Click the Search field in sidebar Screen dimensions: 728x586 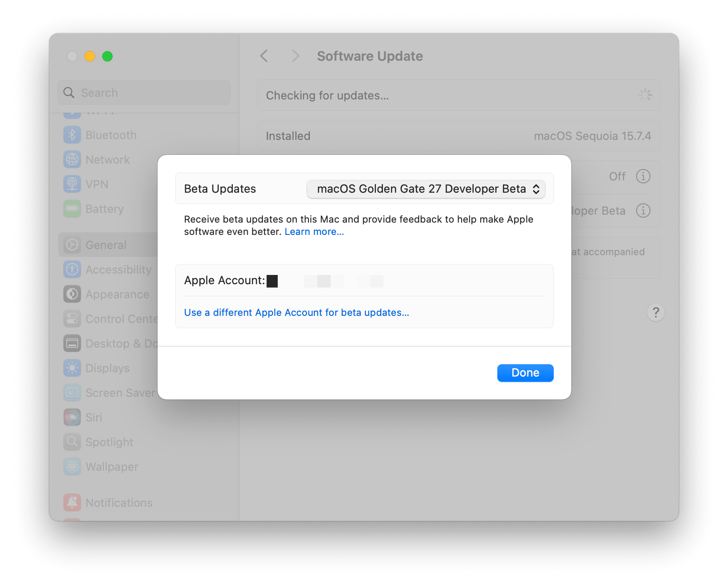click(144, 93)
